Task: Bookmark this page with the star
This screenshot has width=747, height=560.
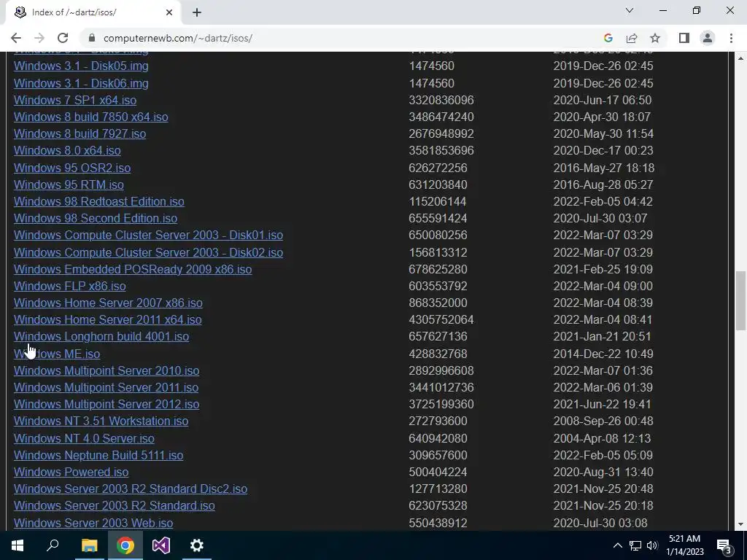Action: point(655,38)
